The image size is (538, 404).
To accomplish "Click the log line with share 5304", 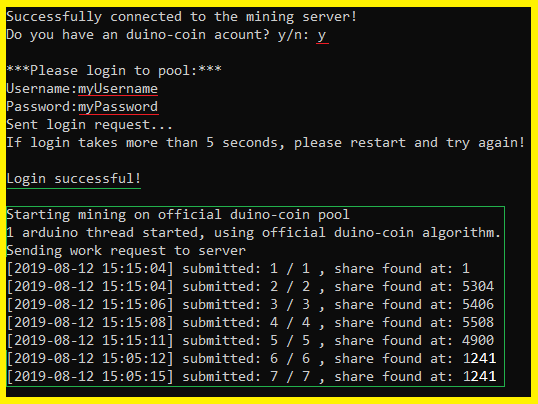I will point(250,287).
